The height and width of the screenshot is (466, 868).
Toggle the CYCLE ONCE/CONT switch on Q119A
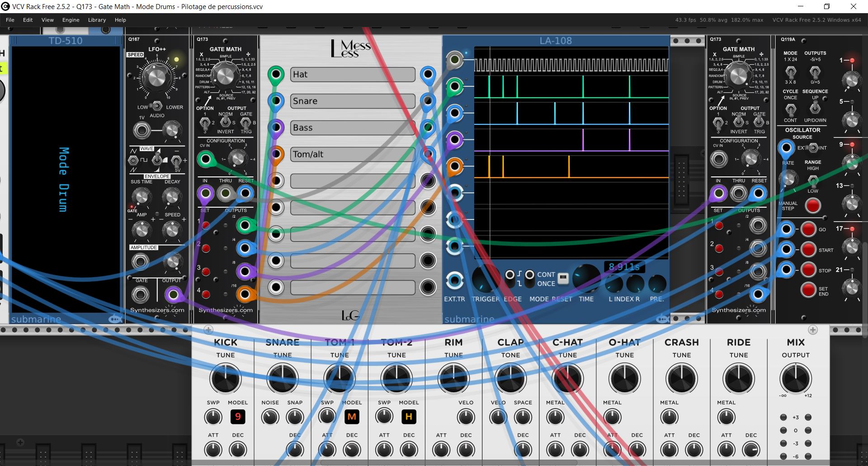[790, 109]
